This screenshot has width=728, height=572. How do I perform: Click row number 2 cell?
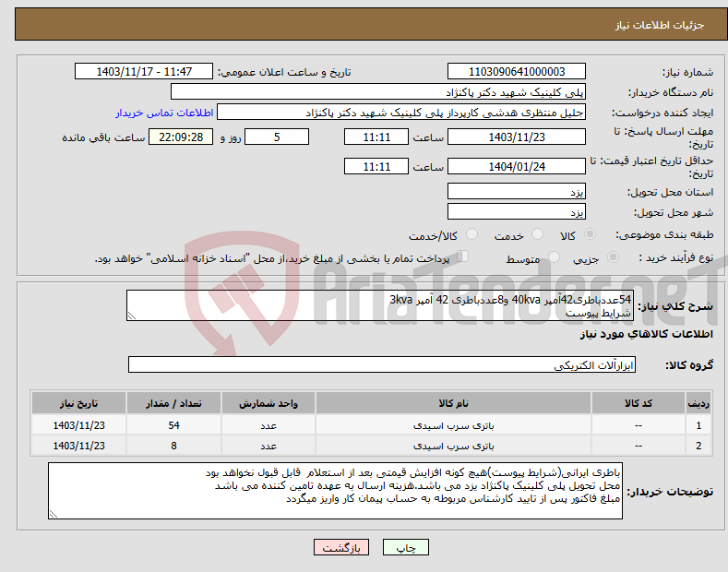coord(698,446)
